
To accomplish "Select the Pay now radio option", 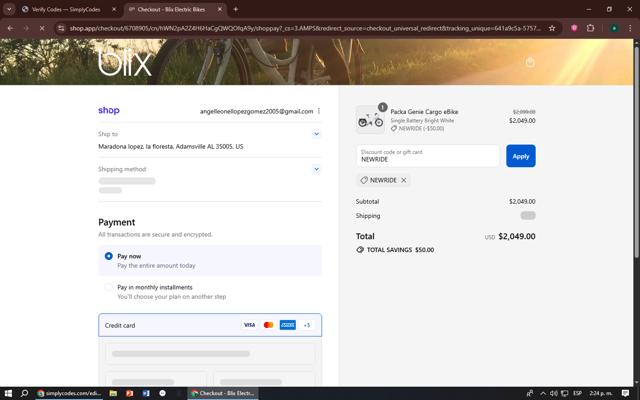I will (x=109, y=256).
